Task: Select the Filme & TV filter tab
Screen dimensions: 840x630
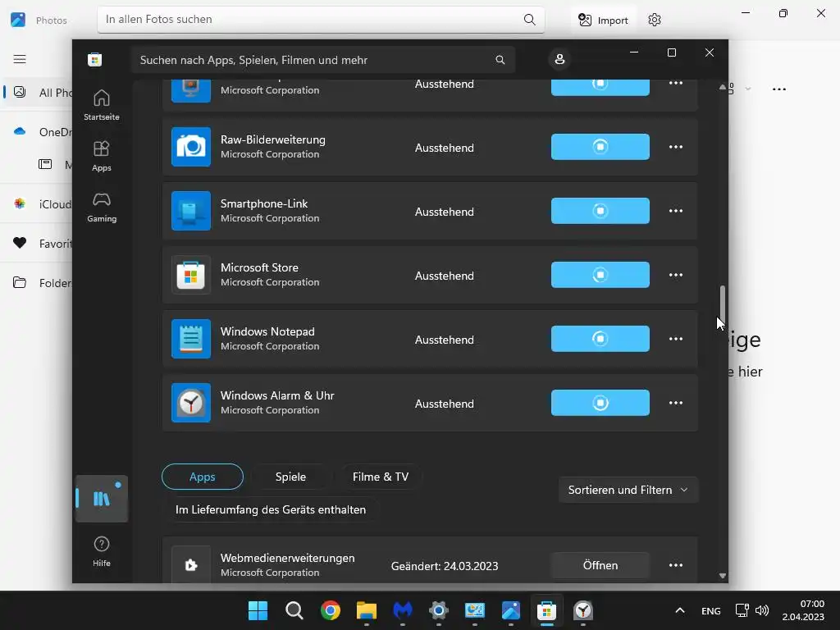Action: 381,477
